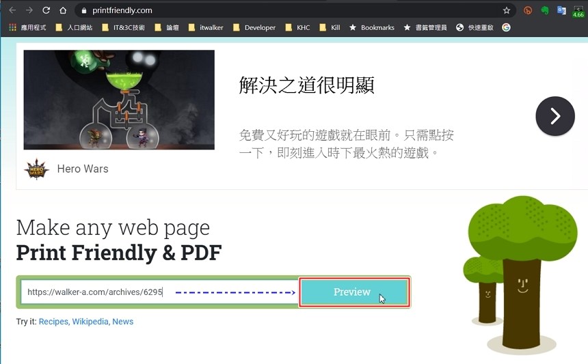Click the Preview button
Screen dimensions: 588x364
point(354,292)
